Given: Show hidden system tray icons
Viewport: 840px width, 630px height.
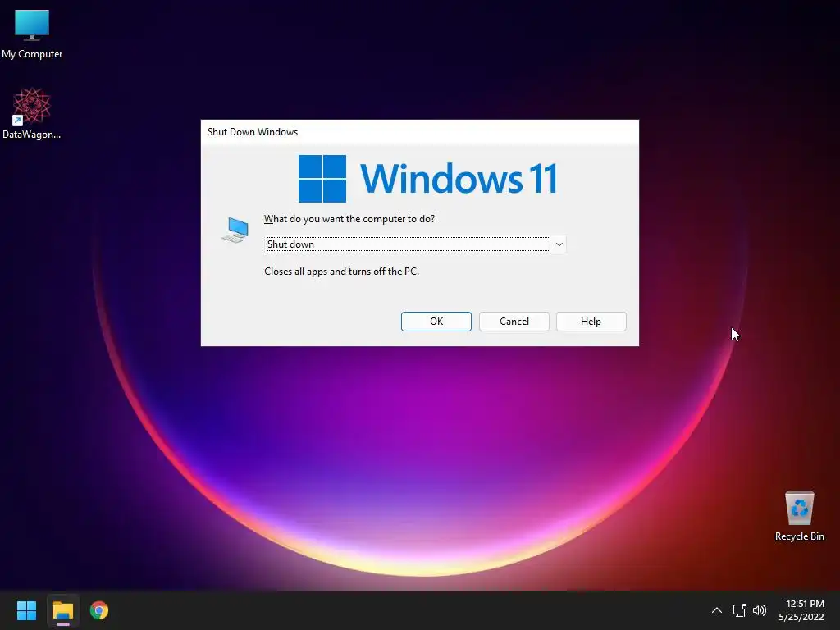Looking at the screenshot, I should point(716,610).
